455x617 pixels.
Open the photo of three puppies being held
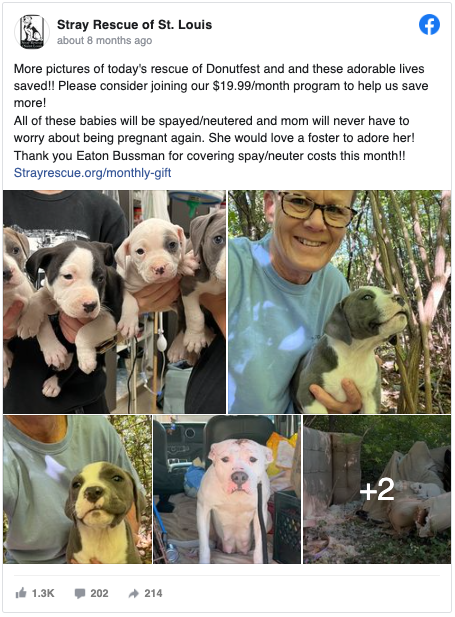115,302
